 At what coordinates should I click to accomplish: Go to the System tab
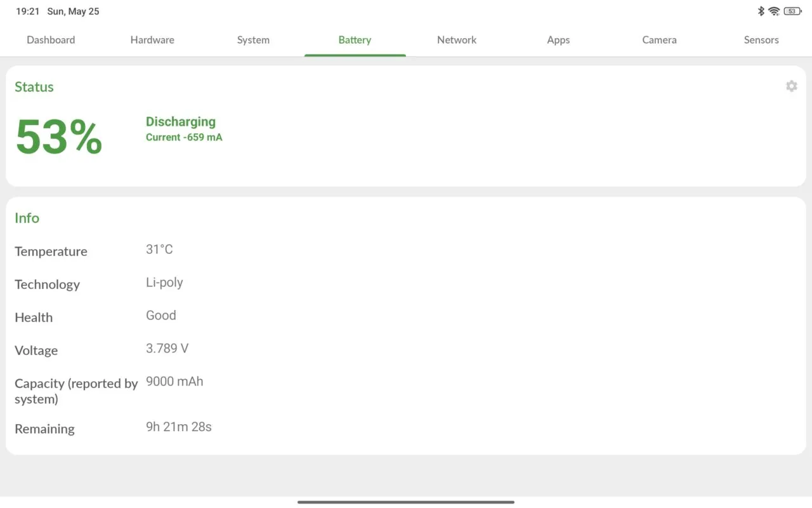(253, 40)
